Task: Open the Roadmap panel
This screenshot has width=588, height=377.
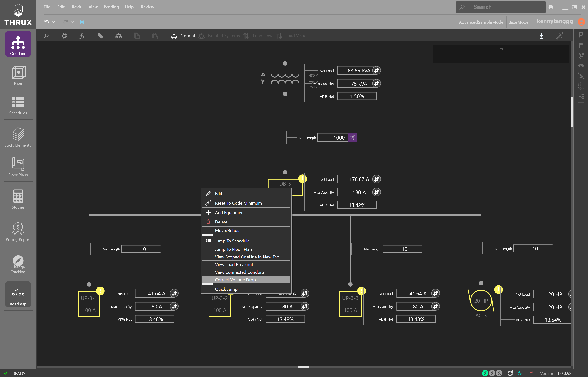Action: point(18,294)
